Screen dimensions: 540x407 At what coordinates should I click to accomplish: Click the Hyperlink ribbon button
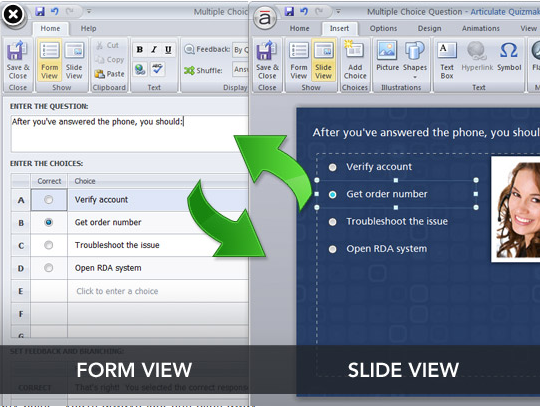pyautogui.click(x=477, y=56)
